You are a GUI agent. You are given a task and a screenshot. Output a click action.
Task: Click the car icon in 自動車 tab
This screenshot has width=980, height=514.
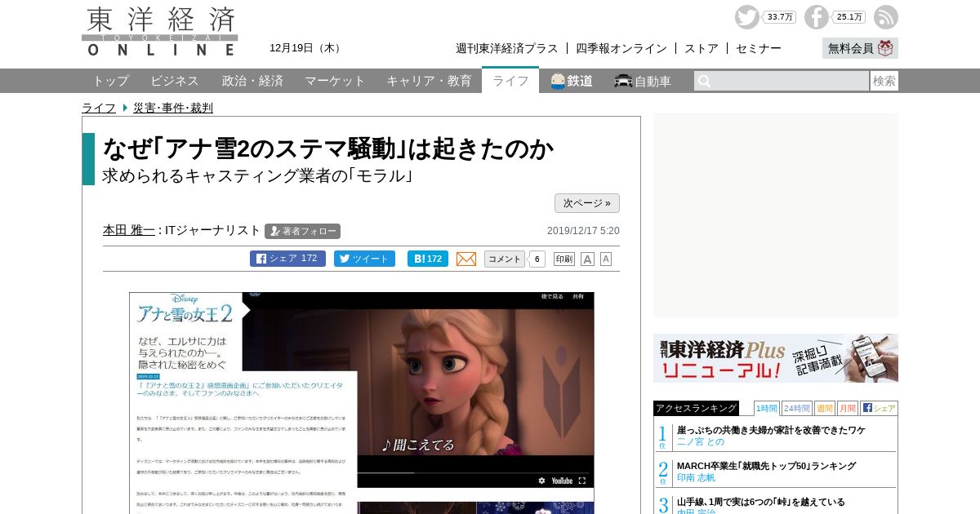tap(623, 81)
